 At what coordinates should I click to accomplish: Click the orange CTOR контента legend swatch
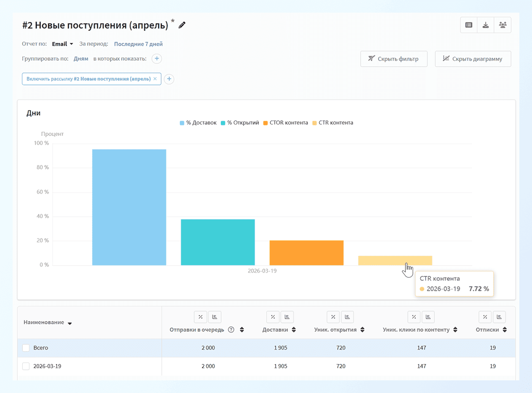[x=265, y=123]
